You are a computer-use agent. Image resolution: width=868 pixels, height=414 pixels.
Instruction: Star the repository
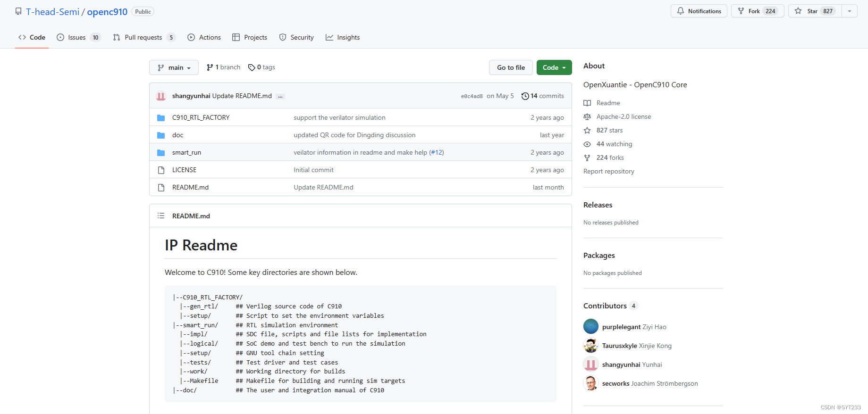815,11
